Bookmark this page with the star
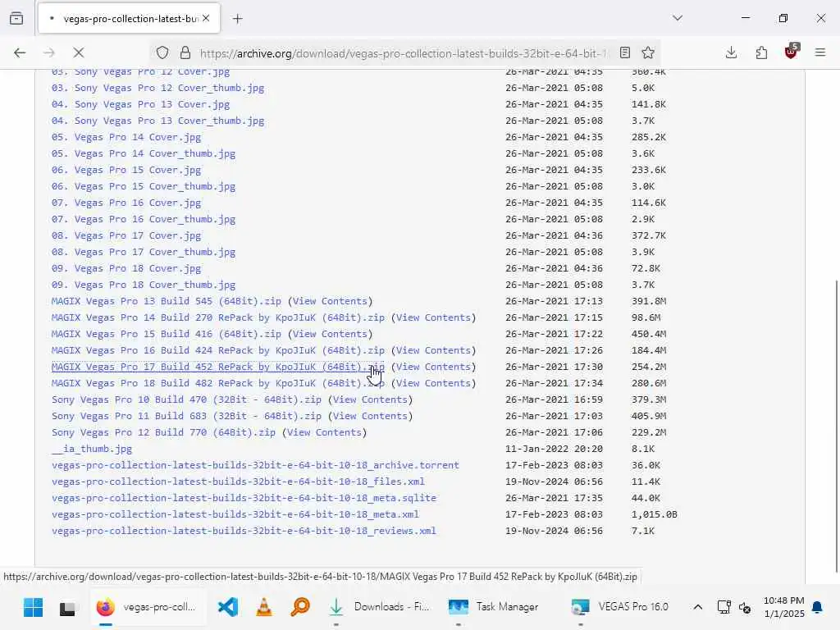The width and height of the screenshot is (840, 630). [648, 52]
